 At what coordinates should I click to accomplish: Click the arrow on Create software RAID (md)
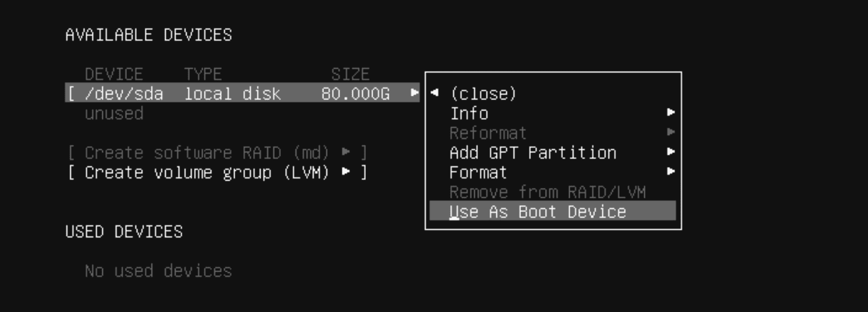click(346, 152)
